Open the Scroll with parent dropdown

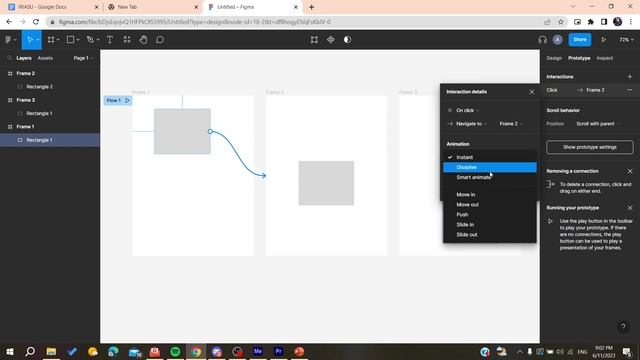point(598,124)
